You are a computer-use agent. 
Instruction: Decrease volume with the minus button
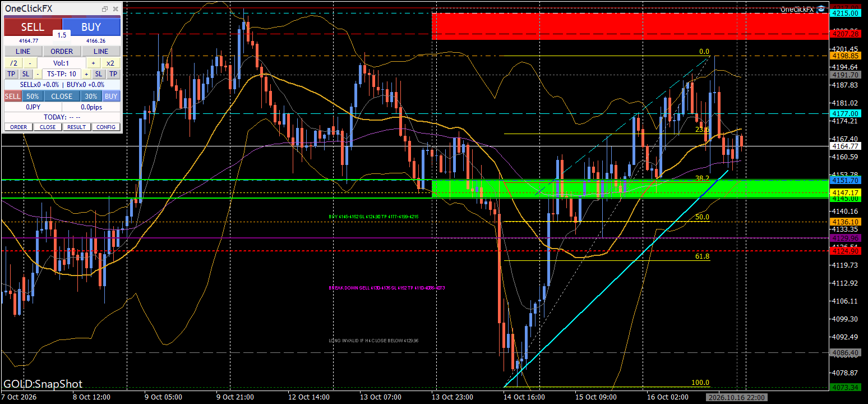tap(30, 63)
